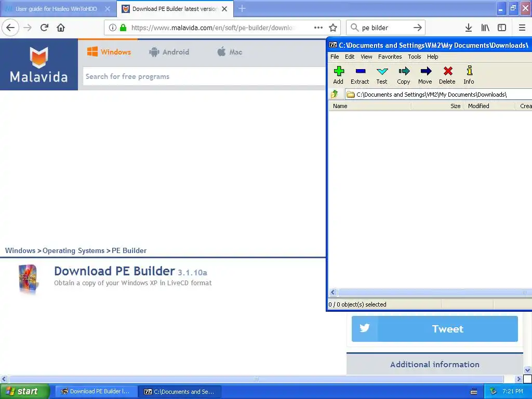Select the Android platform tab on Malavida
532x399 pixels.
pyautogui.click(x=169, y=52)
